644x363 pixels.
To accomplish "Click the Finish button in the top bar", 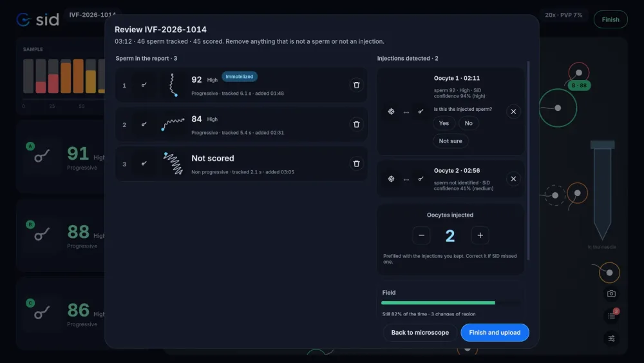I will coord(611,19).
